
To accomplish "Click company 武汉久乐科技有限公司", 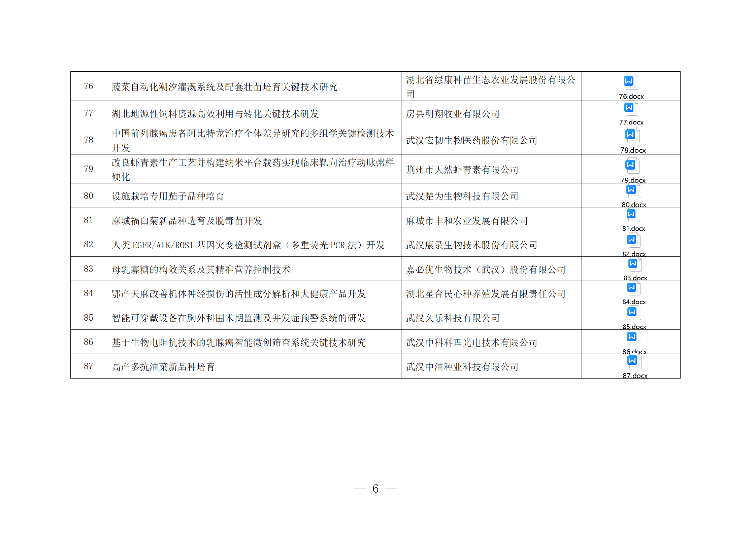I will [453, 318].
